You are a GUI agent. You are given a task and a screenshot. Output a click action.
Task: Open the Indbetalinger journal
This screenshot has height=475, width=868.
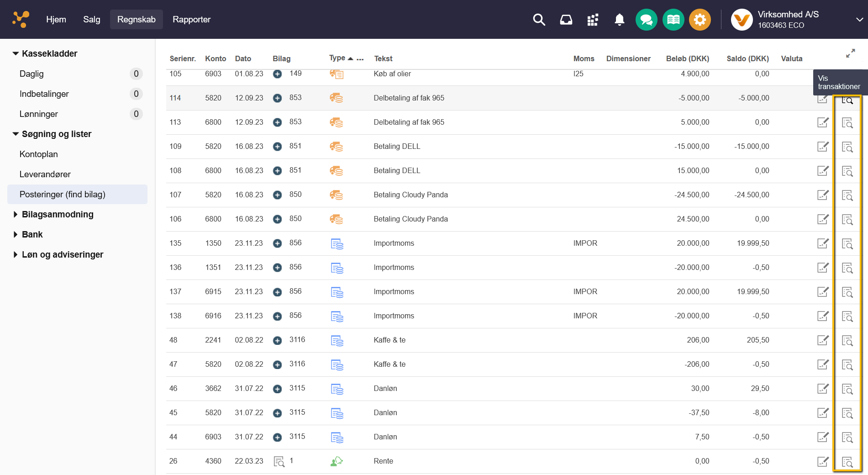point(44,94)
